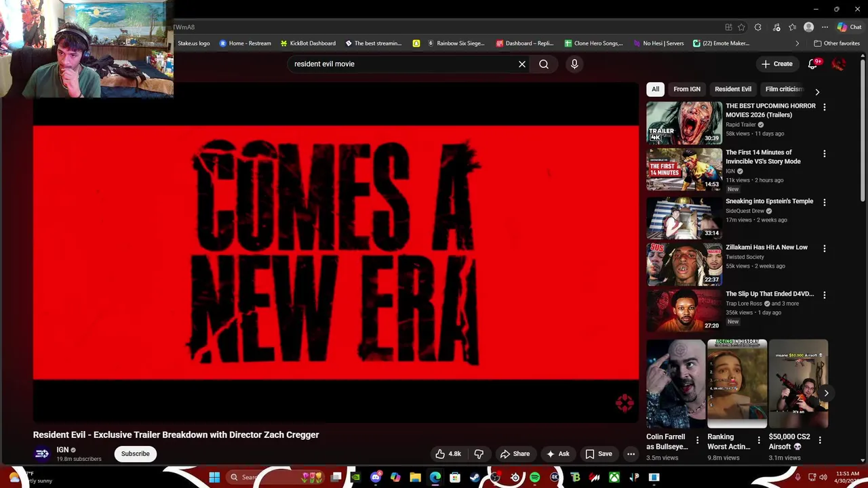Open options for Zillakami Has Hit video
Screen dimensions: 868x488
825,248
